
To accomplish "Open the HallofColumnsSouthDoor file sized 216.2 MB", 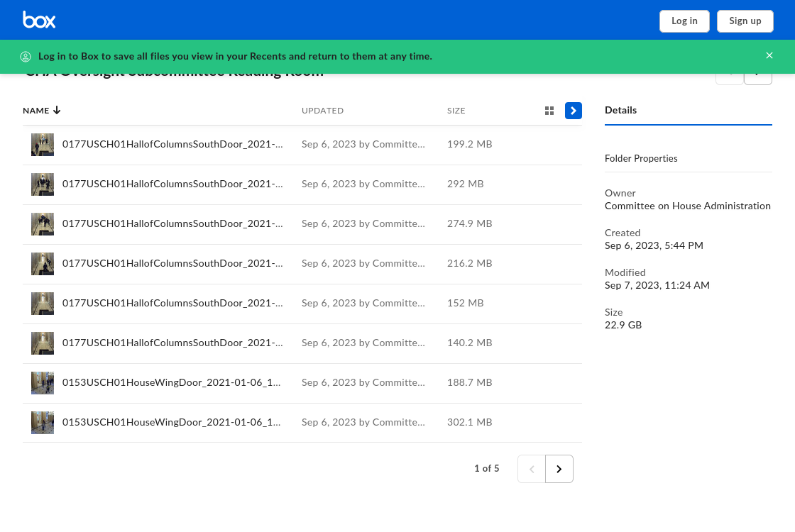I will click(172, 263).
